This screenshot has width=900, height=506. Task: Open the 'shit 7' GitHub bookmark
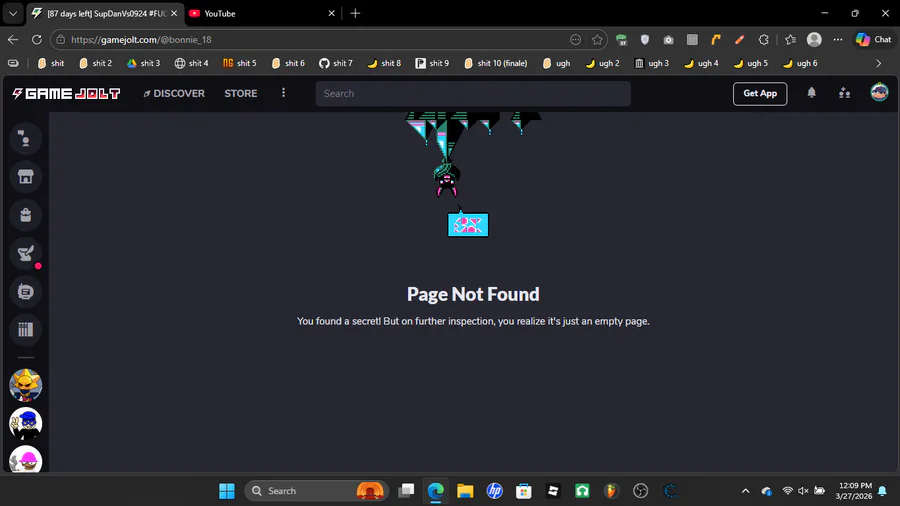336,63
